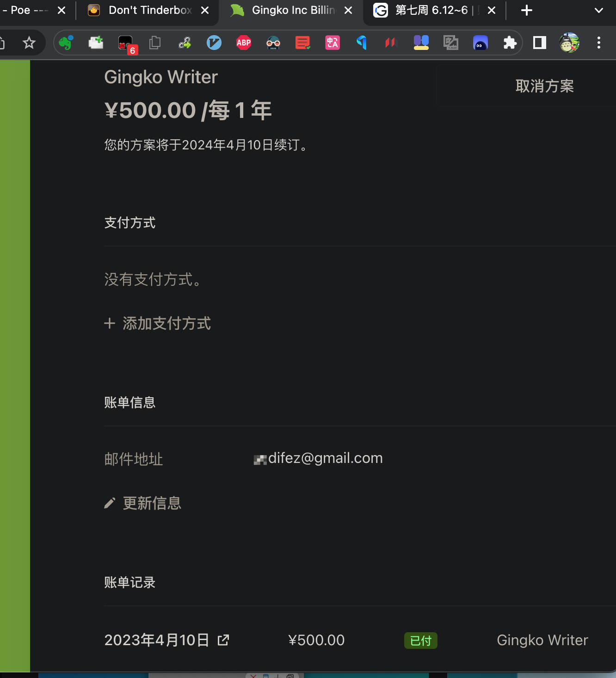Click 更新信息 link
Viewport: 616px width, 678px height.
(152, 503)
